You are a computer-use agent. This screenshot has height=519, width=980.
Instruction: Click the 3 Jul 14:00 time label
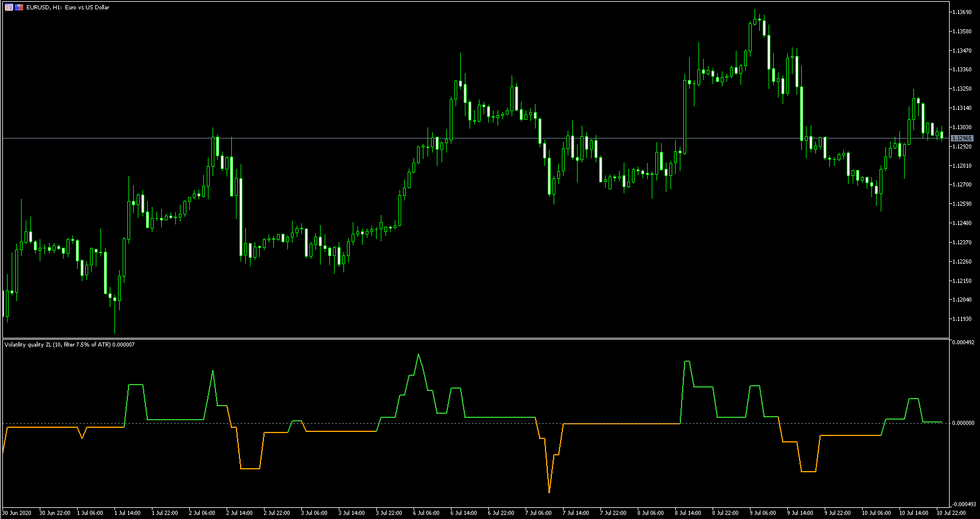tap(352, 513)
